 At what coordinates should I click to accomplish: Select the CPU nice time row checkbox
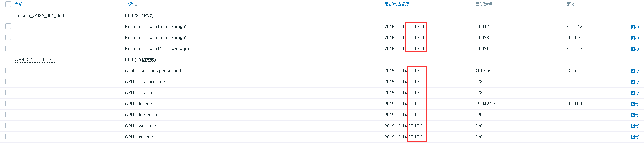8,137
